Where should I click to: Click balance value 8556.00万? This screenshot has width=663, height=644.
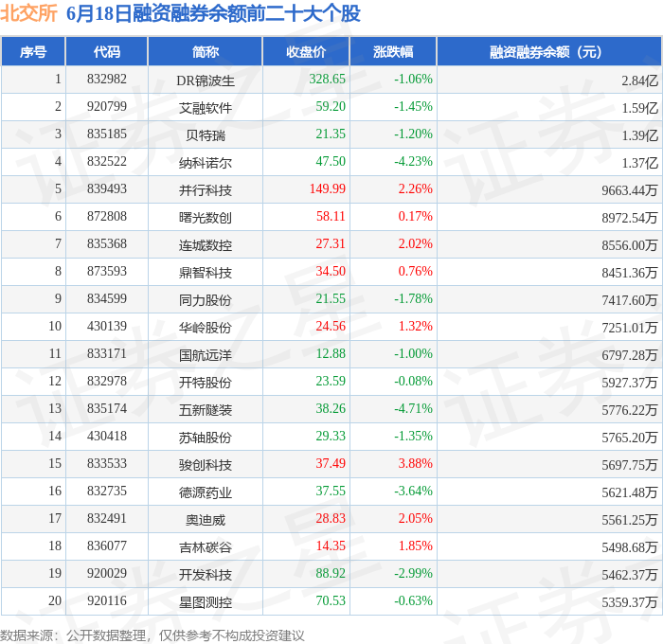pyautogui.click(x=630, y=245)
